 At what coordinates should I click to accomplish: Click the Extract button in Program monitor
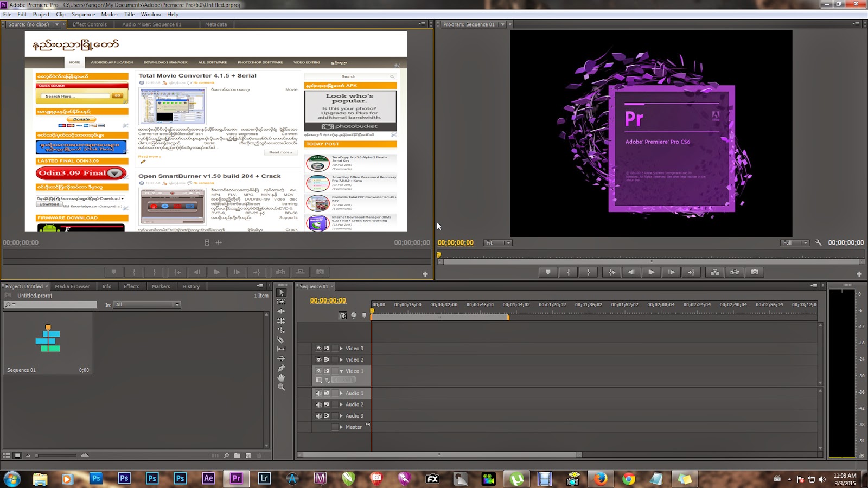click(x=735, y=272)
